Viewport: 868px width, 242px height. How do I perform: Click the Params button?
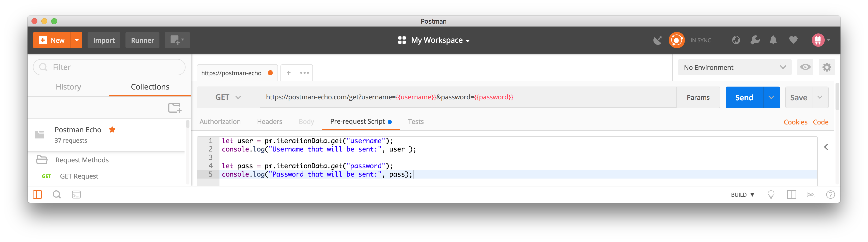pos(698,97)
